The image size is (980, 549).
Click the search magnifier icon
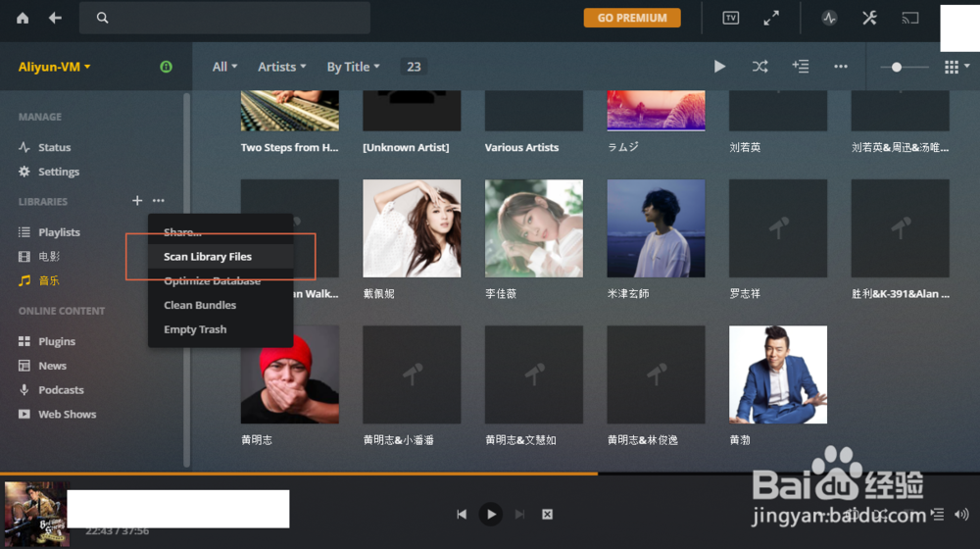[x=103, y=18]
